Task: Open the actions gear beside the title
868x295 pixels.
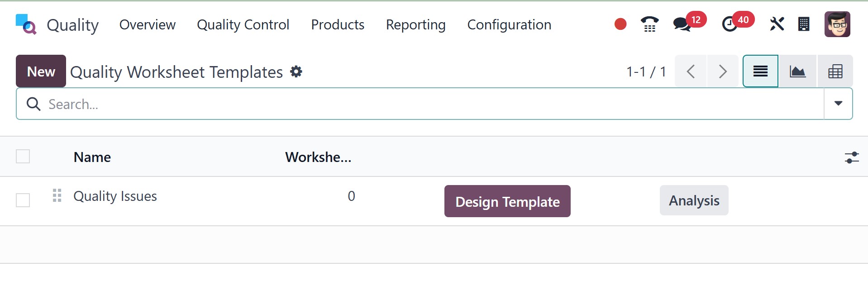Action: coord(296,71)
